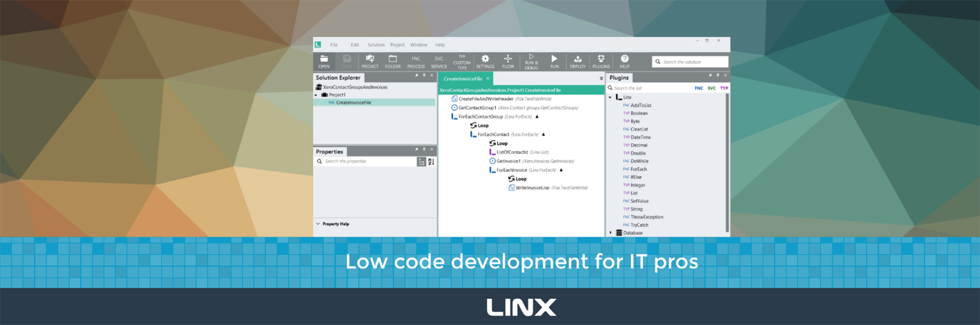The height and width of the screenshot is (325, 980).
Task: Collapse the Property Help section
Action: coord(318,224)
